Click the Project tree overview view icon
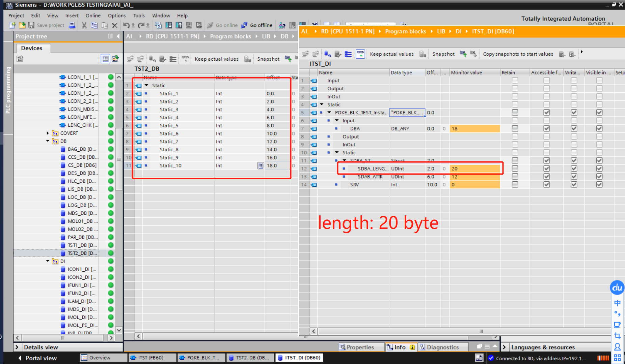The width and height of the screenshot is (625, 364). 106,59
